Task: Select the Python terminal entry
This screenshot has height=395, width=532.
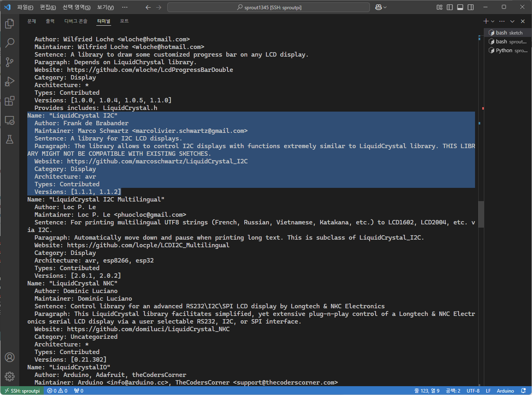Action: (508, 50)
